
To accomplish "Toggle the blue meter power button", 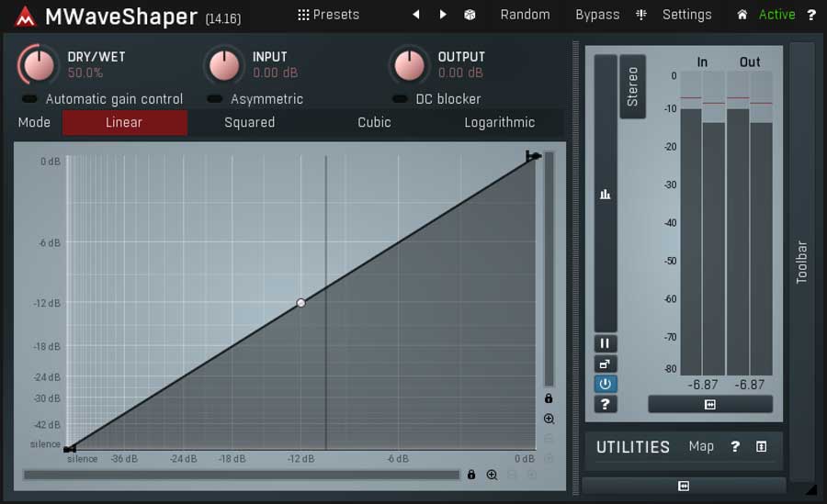I will click(x=605, y=384).
